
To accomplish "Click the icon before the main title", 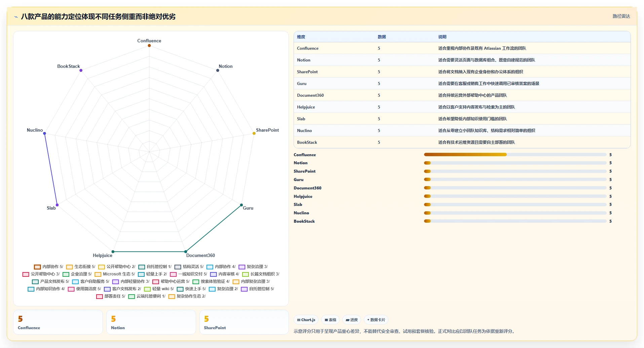I will pyautogui.click(x=16, y=17).
